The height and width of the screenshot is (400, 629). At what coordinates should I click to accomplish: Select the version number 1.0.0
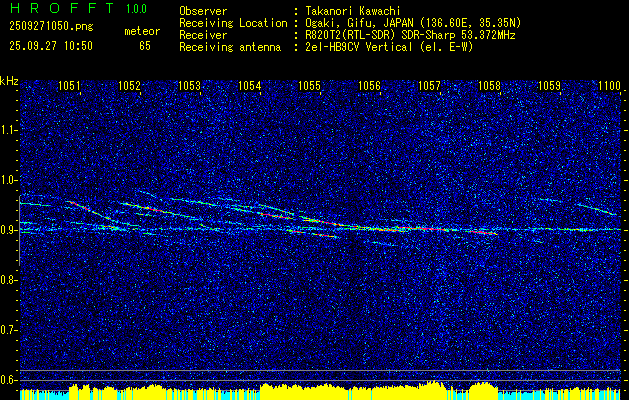[x=136, y=9]
